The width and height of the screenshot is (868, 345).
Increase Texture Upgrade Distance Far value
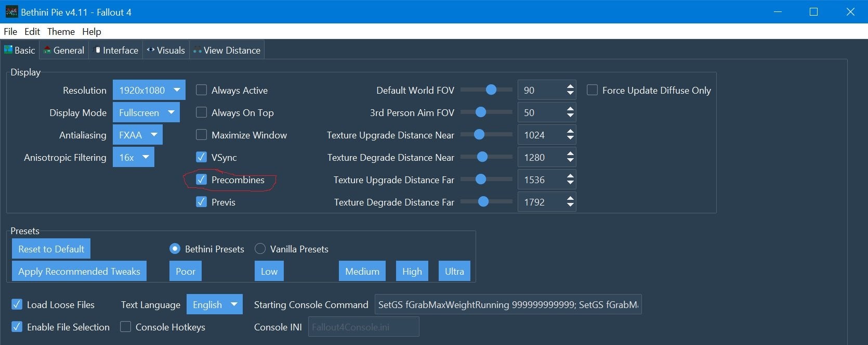570,176
